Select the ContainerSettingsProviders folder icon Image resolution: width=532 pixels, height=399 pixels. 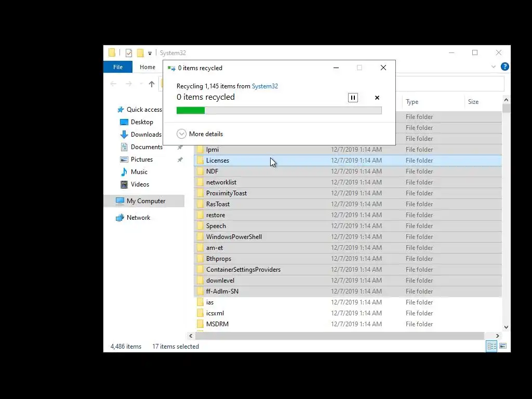pos(200,270)
